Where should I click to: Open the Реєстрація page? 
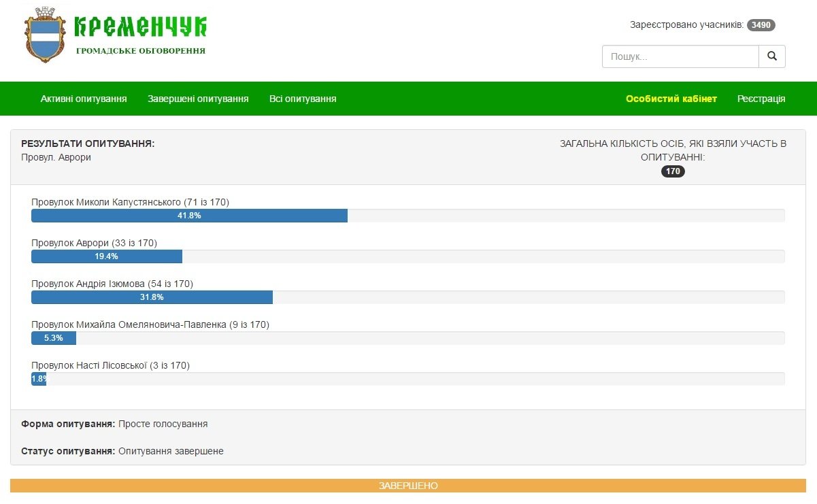click(x=761, y=99)
